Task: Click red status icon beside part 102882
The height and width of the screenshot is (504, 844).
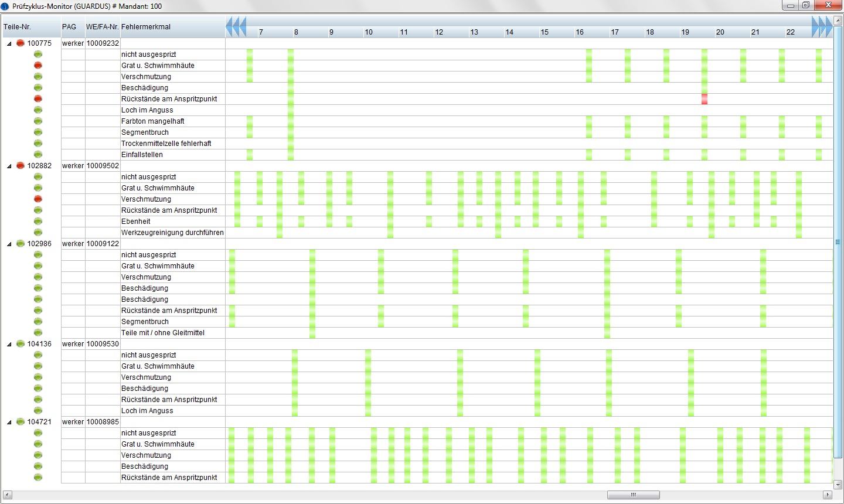Action: [x=21, y=166]
